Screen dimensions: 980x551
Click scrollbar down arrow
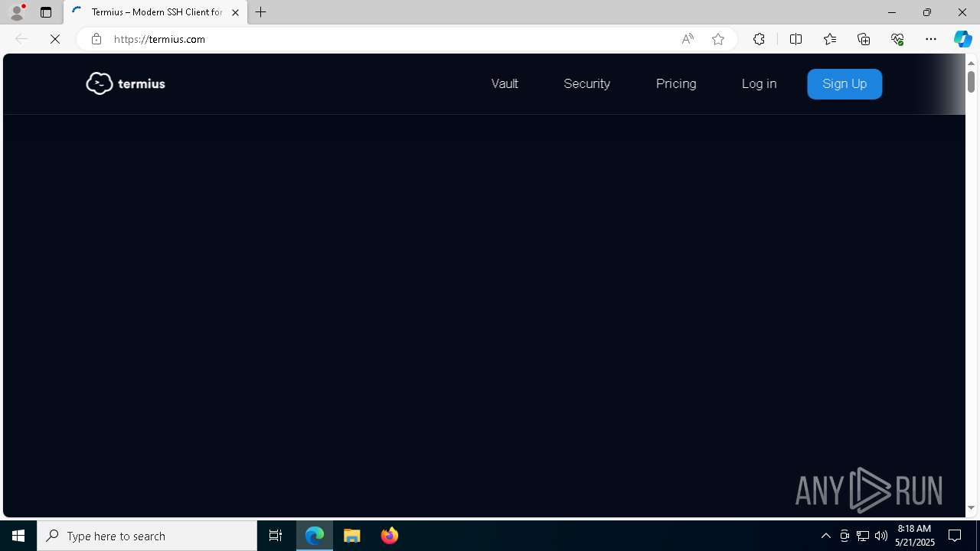pos(971,508)
